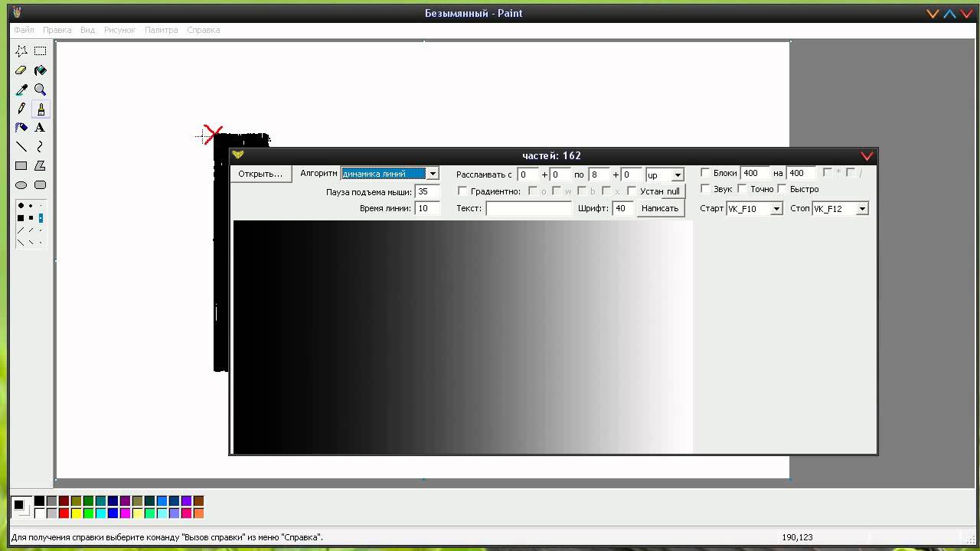Click Paint application icon in title bar
This screenshot has height=551, width=980.
17,13
